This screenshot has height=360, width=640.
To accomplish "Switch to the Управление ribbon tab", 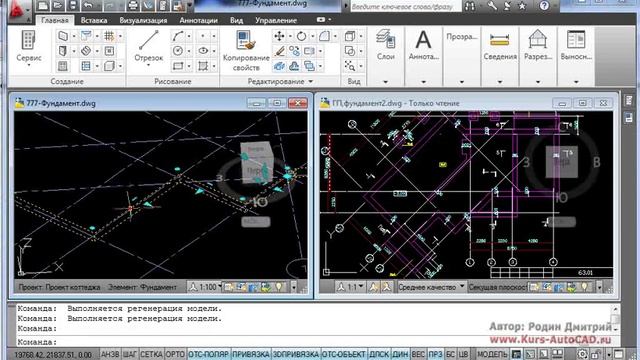I will point(276,20).
